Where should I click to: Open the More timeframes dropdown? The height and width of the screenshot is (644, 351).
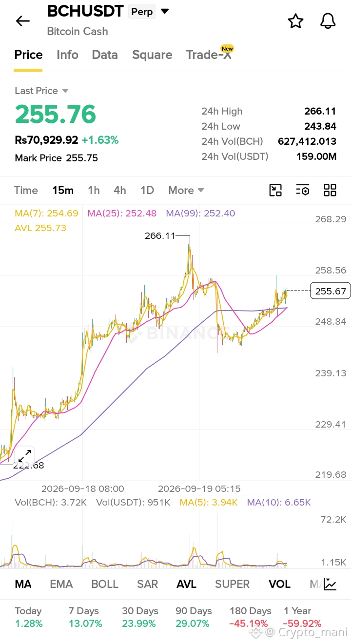pyautogui.click(x=186, y=190)
